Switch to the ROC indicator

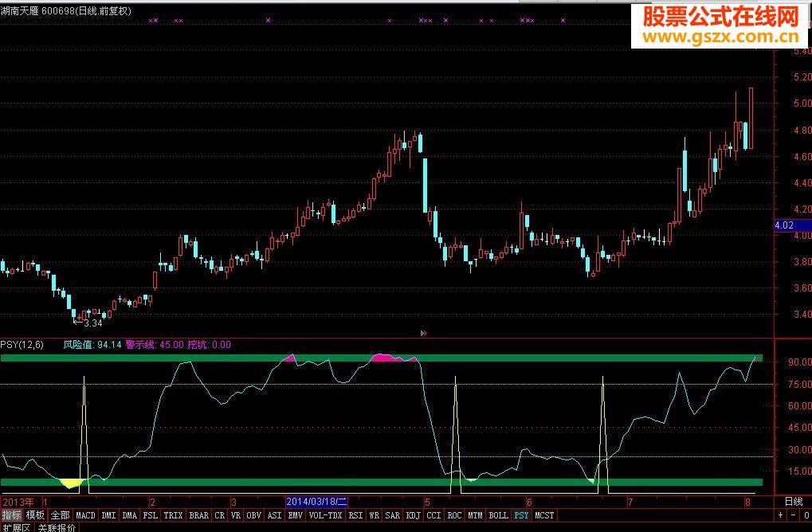pos(454,515)
